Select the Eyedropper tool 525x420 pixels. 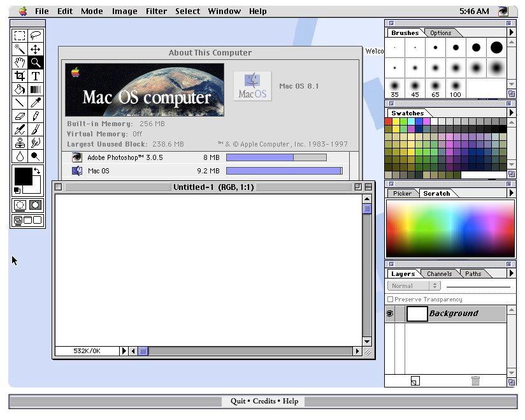[x=36, y=103]
